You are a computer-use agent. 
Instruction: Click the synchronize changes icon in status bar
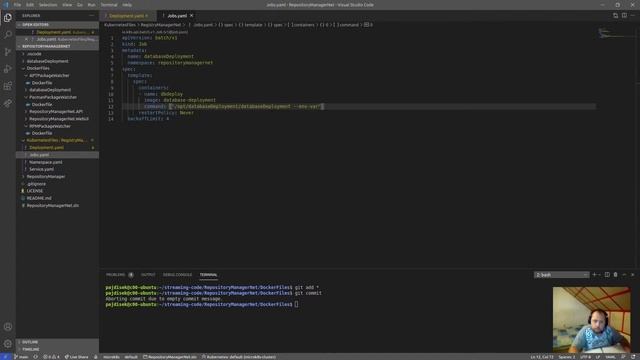tap(36, 357)
